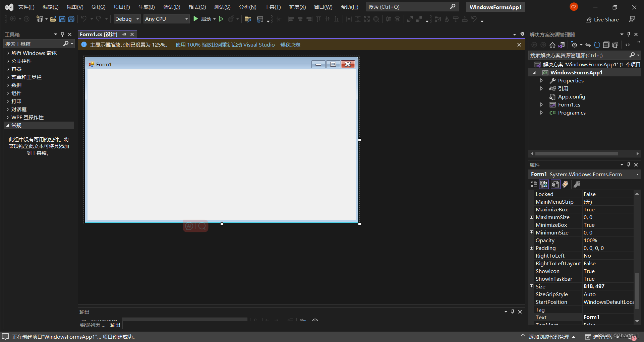
Task: Click the Property Pages wrench icon
Action: click(x=577, y=184)
